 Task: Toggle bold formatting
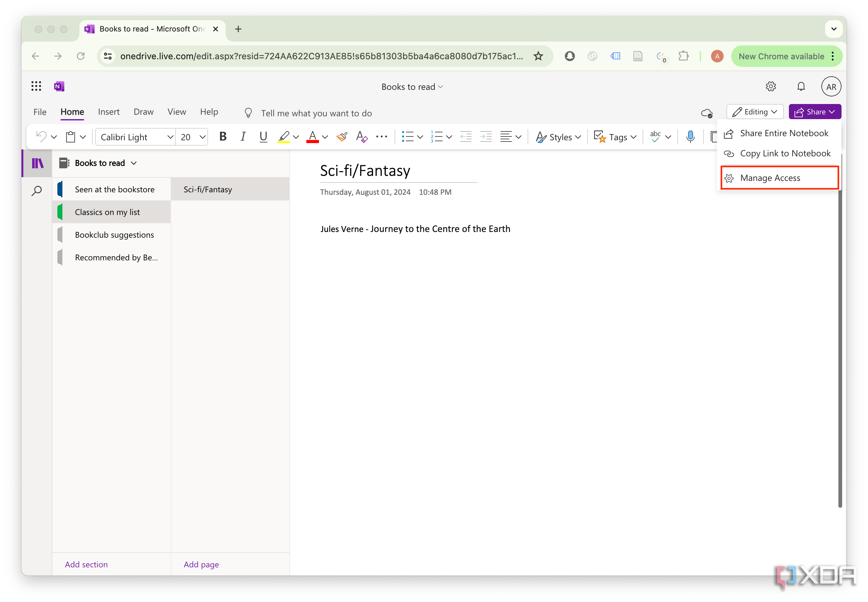pyautogui.click(x=223, y=136)
